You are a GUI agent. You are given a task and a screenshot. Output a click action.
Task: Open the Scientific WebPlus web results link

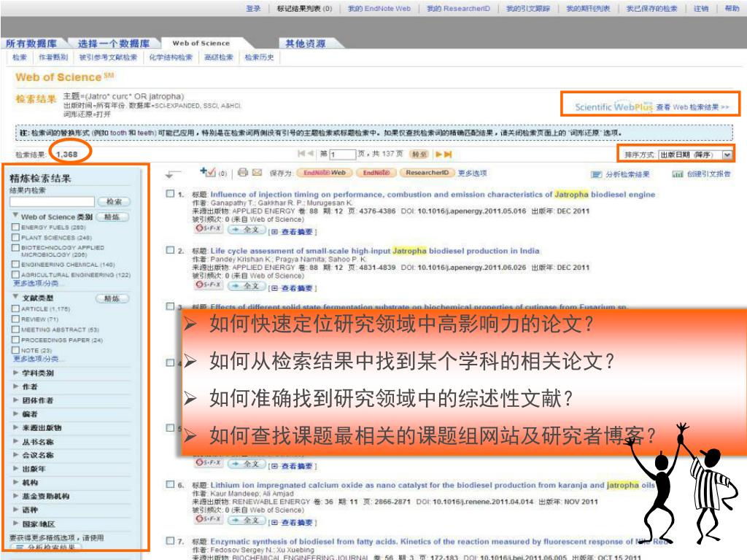pyautogui.click(x=651, y=106)
